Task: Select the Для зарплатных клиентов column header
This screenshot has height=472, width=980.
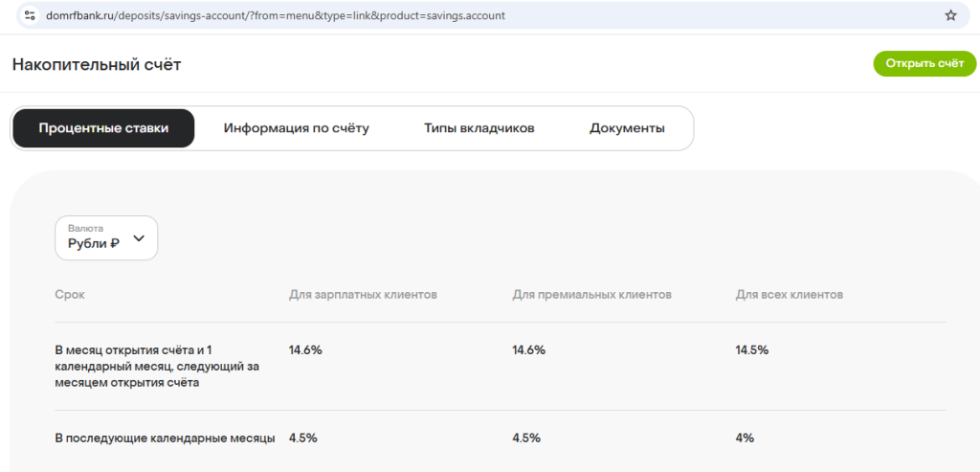Action: pos(363,295)
